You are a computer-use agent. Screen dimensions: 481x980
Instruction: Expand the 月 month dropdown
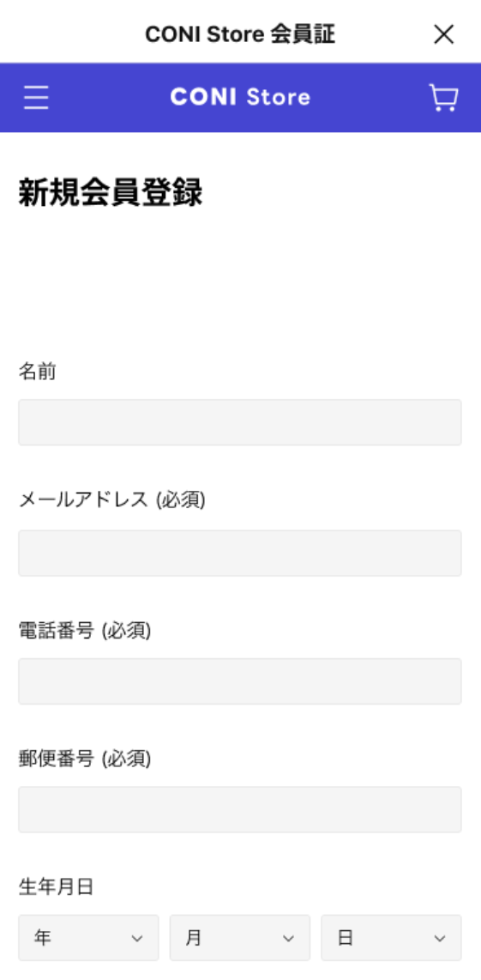(x=240, y=937)
